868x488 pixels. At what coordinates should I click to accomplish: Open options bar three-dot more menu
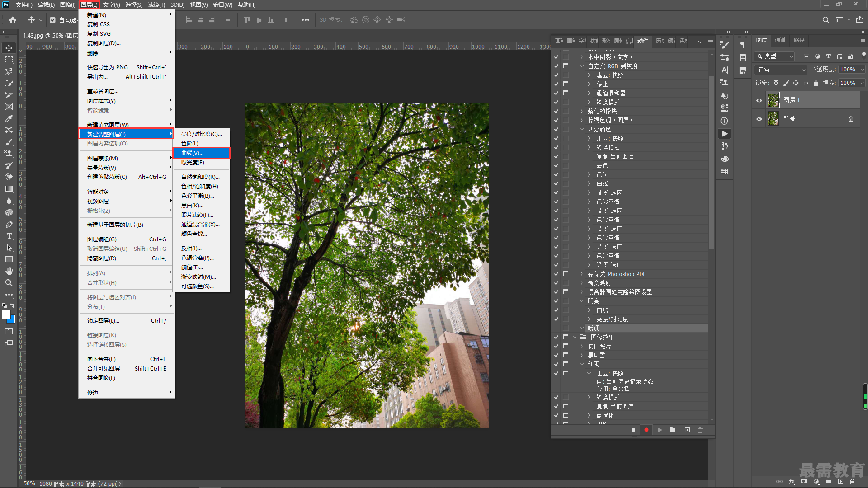click(306, 20)
